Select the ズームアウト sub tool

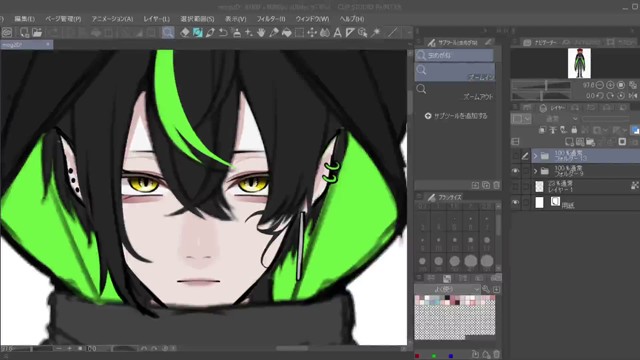(455, 92)
